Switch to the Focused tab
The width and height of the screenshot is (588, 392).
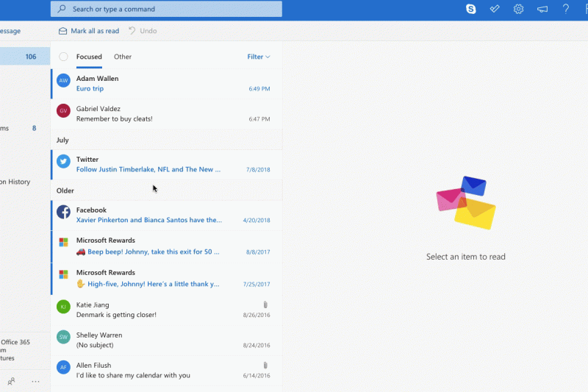tap(89, 57)
